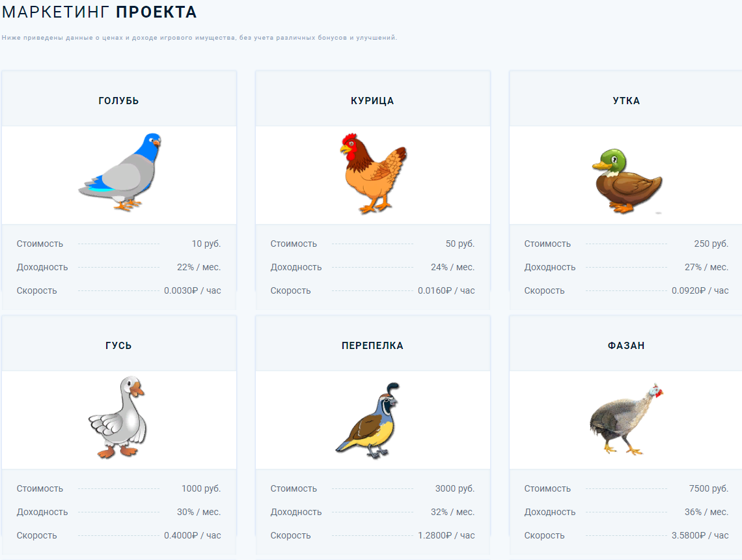Select the chicken illustration

click(x=372, y=174)
